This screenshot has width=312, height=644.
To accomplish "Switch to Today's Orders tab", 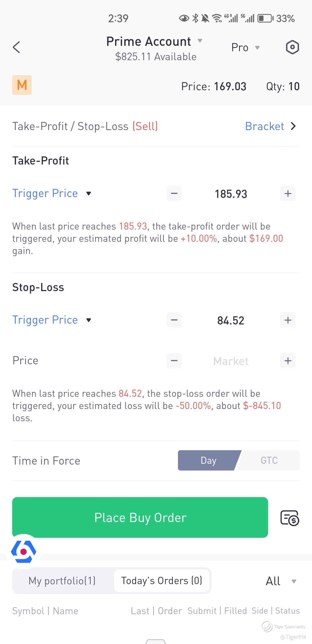I will point(162,581).
